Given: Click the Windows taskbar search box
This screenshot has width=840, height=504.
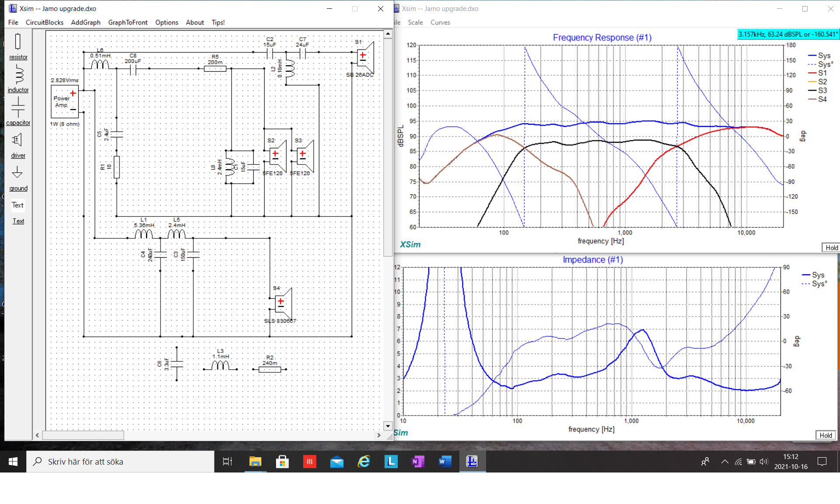Looking at the screenshot, I should point(120,462).
